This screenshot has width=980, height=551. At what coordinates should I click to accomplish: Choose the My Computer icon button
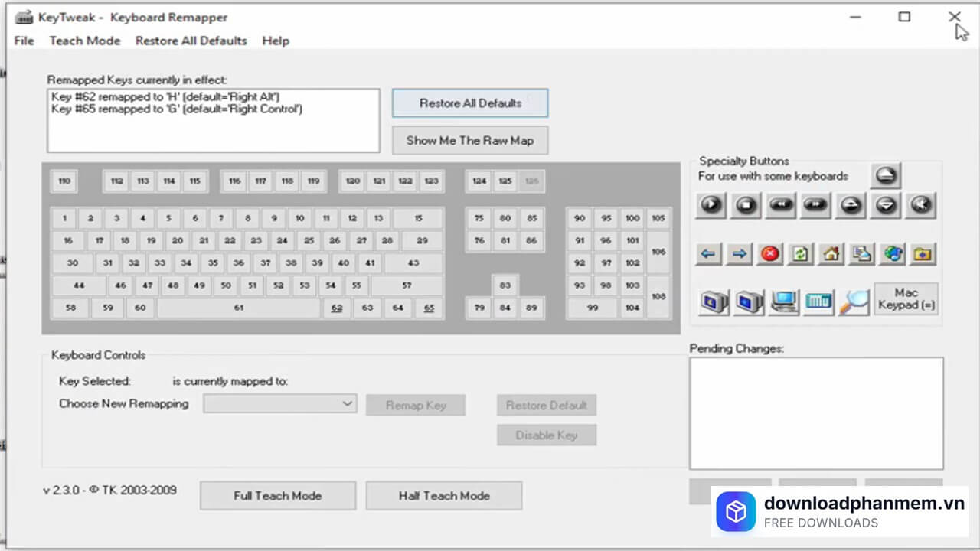click(784, 302)
